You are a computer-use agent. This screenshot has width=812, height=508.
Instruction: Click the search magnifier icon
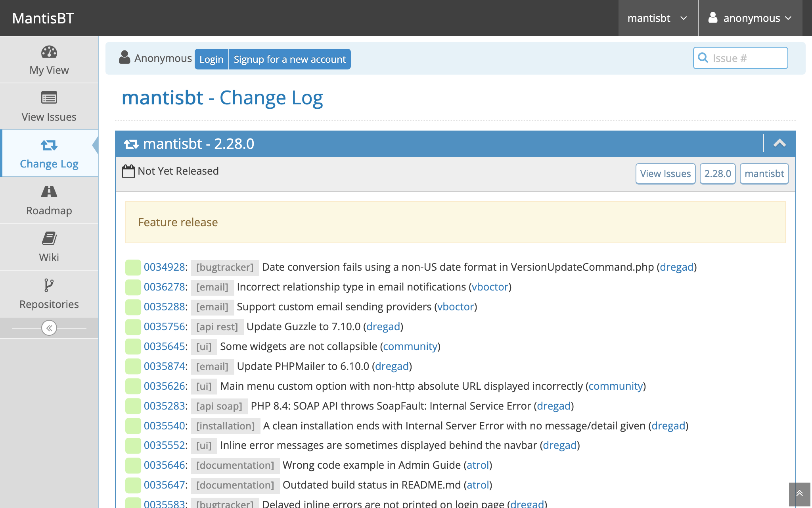[703, 58]
